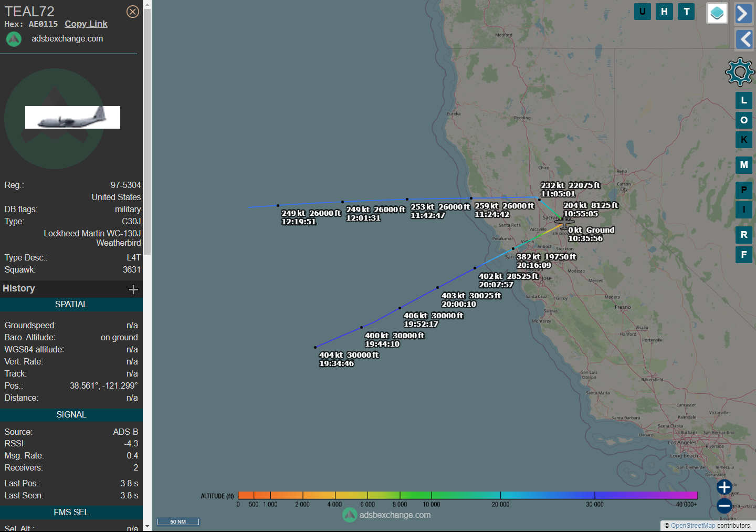Screen dimensions: 756x532
Task: Click track label 382 kt 19750 ft 20:16:09
Action: (546, 261)
